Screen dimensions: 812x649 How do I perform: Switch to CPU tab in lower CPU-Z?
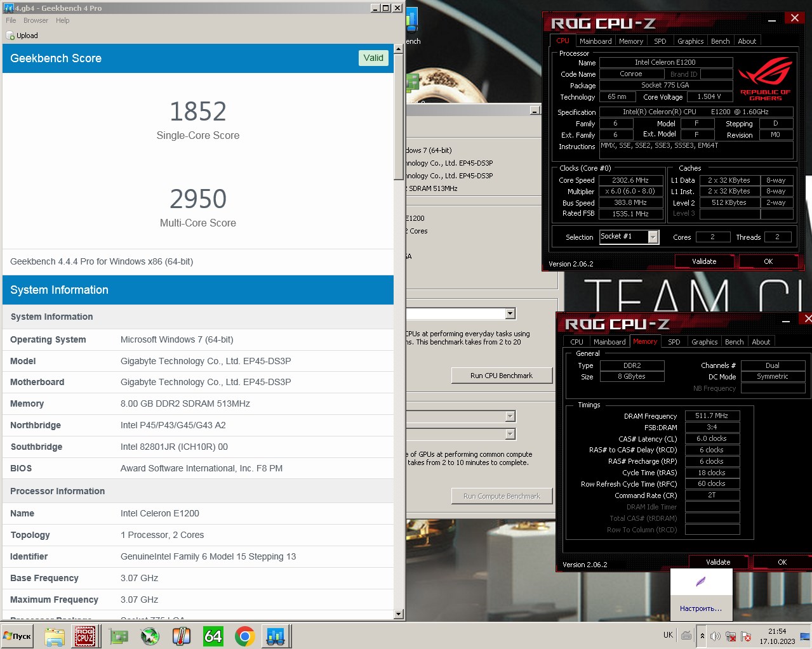[576, 342]
